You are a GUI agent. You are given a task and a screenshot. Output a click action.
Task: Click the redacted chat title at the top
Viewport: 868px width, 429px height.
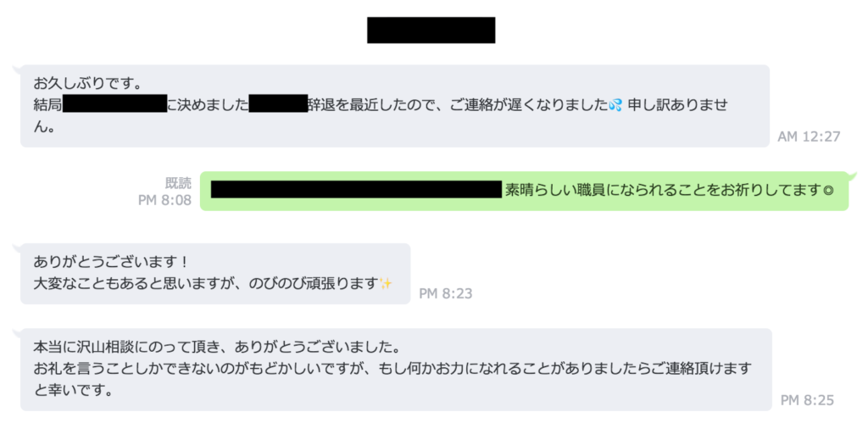431,30
